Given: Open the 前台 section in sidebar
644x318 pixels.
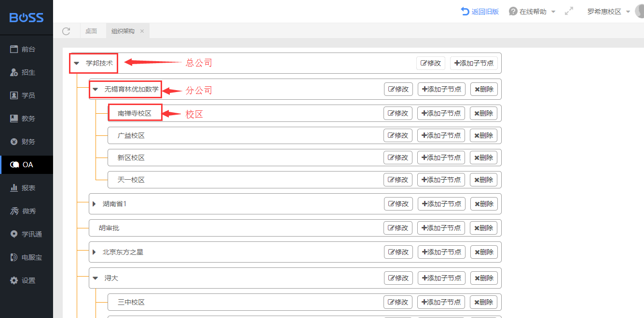Looking at the screenshot, I should click(27, 49).
